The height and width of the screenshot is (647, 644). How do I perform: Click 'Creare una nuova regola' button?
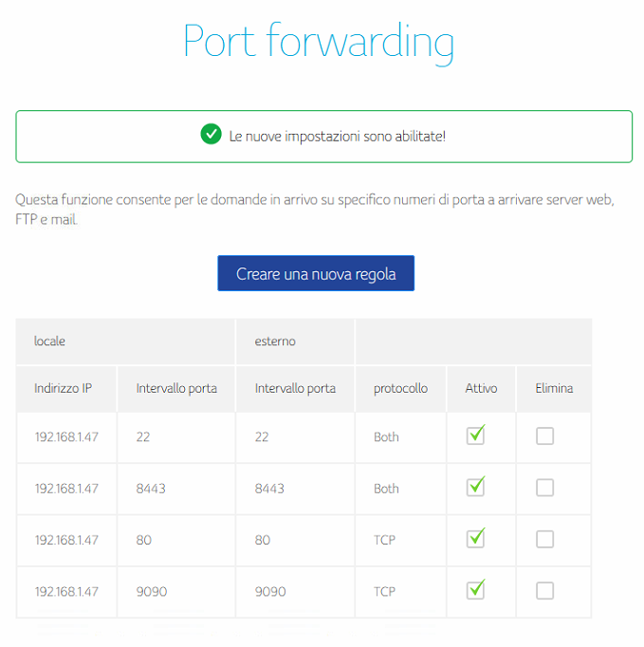tap(316, 273)
